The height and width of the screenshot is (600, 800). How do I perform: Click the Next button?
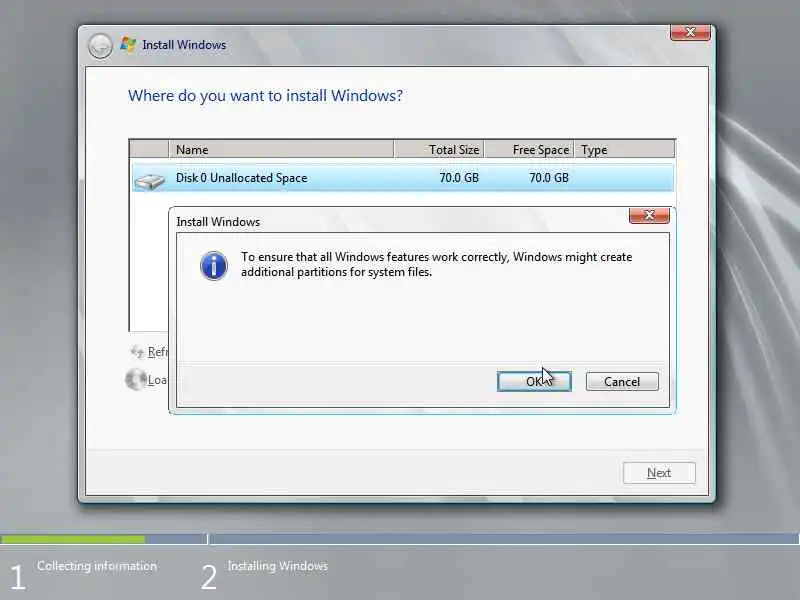[659, 473]
